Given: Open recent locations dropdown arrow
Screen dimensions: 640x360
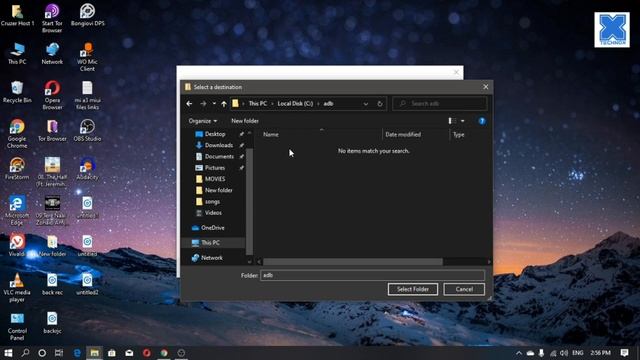Looking at the screenshot, I should tap(214, 104).
